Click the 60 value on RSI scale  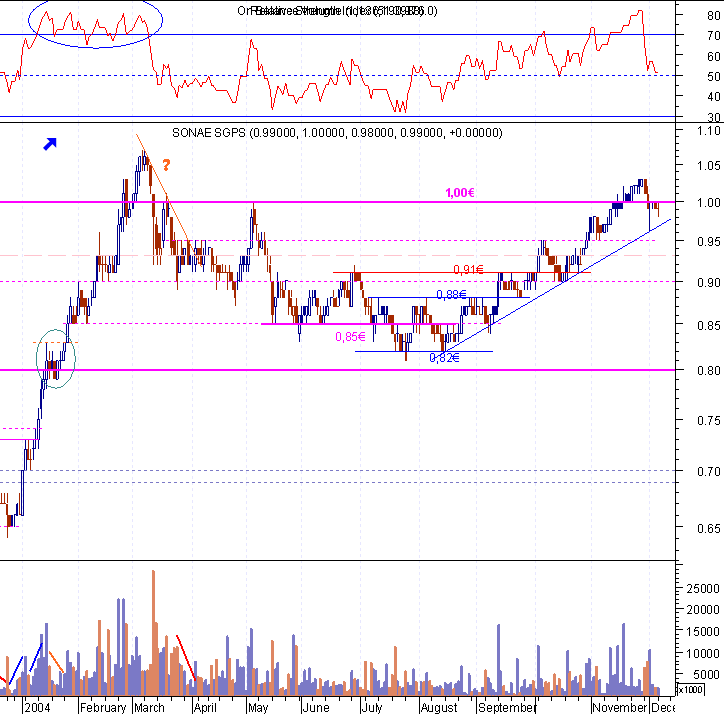click(714, 56)
